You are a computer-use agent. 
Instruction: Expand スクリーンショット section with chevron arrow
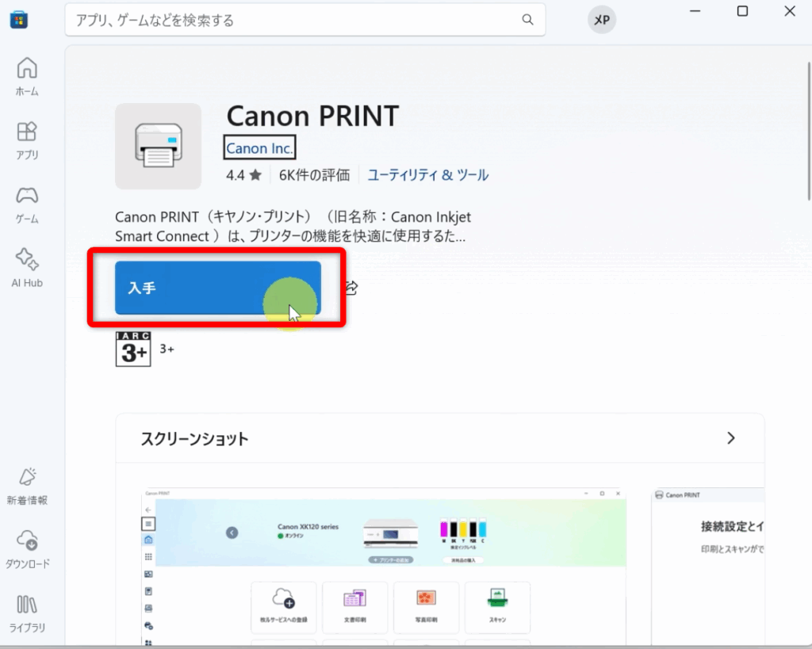click(730, 438)
